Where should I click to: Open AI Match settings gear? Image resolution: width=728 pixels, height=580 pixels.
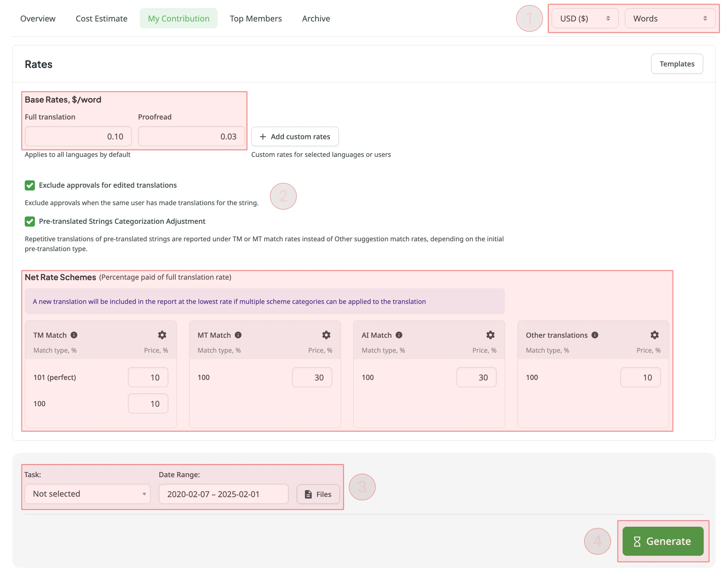point(490,335)
